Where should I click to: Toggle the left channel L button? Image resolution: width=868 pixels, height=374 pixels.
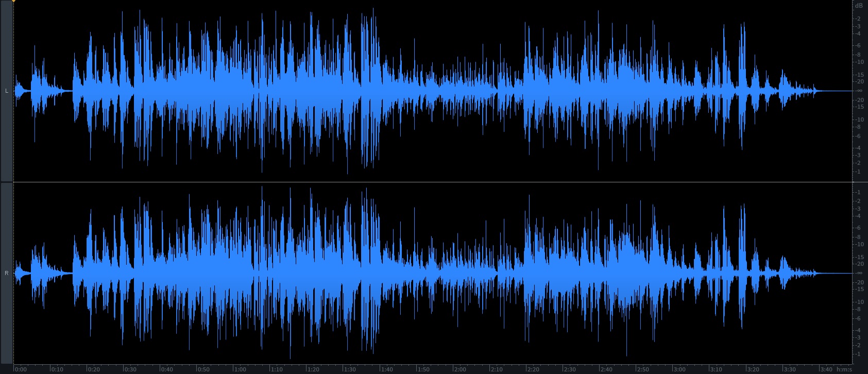click(7, 91)
